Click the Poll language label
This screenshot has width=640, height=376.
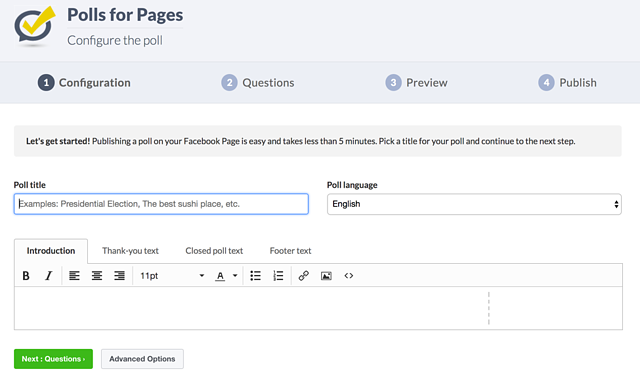coord(352,185)
